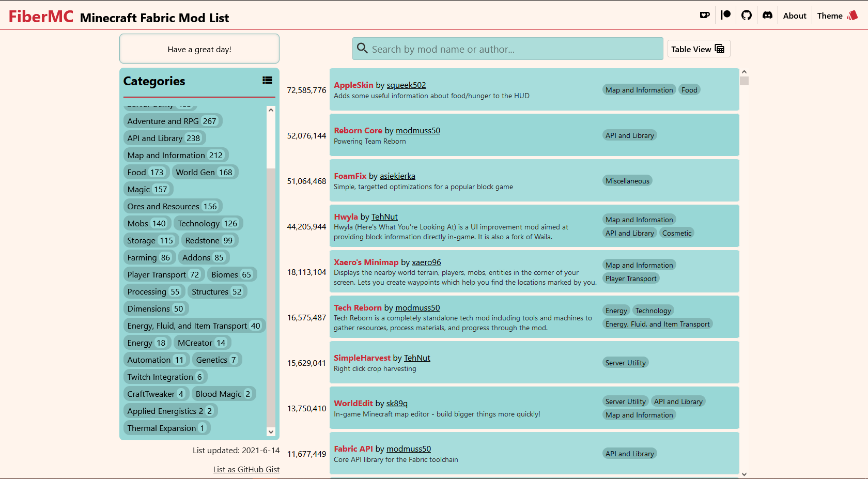868x479 pixels.
Task: Open the WorldEdit mod page
Action: (353, 403)
